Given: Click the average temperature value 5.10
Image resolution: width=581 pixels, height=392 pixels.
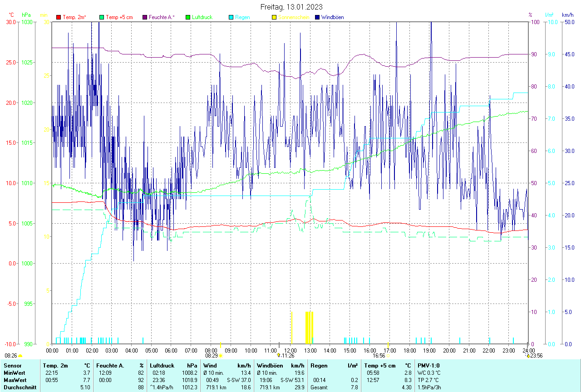Looking at the screenshot, I should (x=86, y=387).
